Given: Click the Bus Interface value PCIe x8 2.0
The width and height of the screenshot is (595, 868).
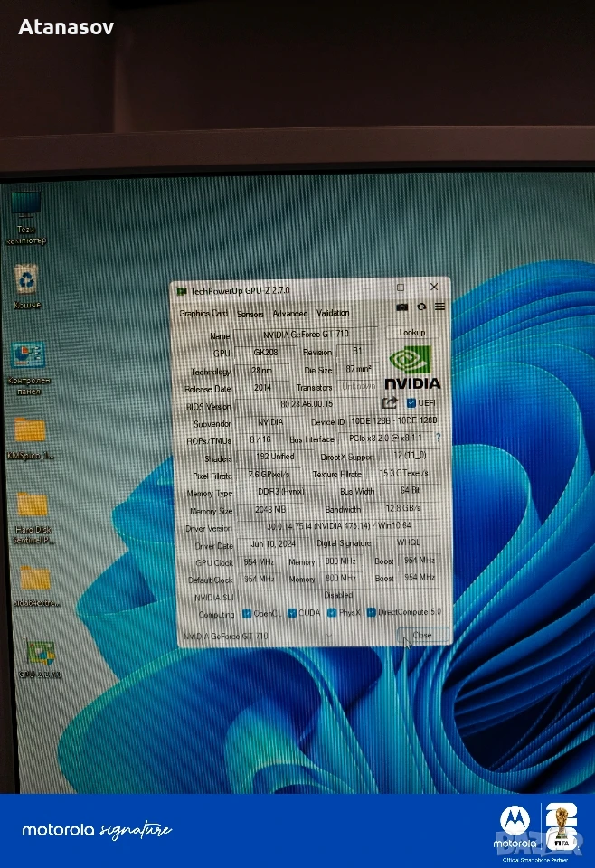Looking at the screenshot, I should (385, 438).
